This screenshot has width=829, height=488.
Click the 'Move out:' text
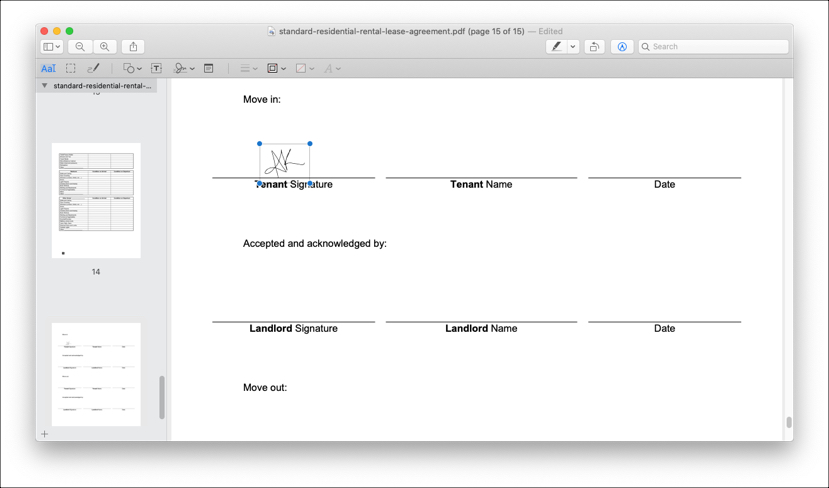pos(265,388)
